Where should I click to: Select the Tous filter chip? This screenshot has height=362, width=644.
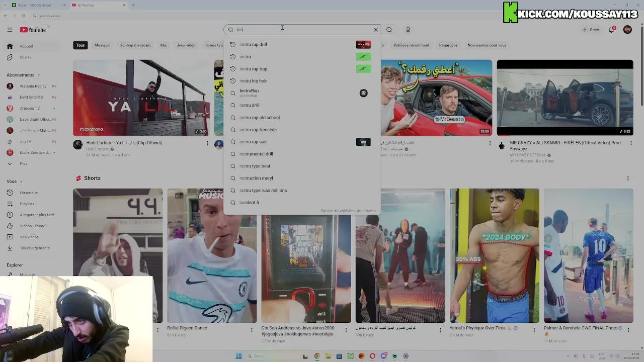click(x=80, y=45)
